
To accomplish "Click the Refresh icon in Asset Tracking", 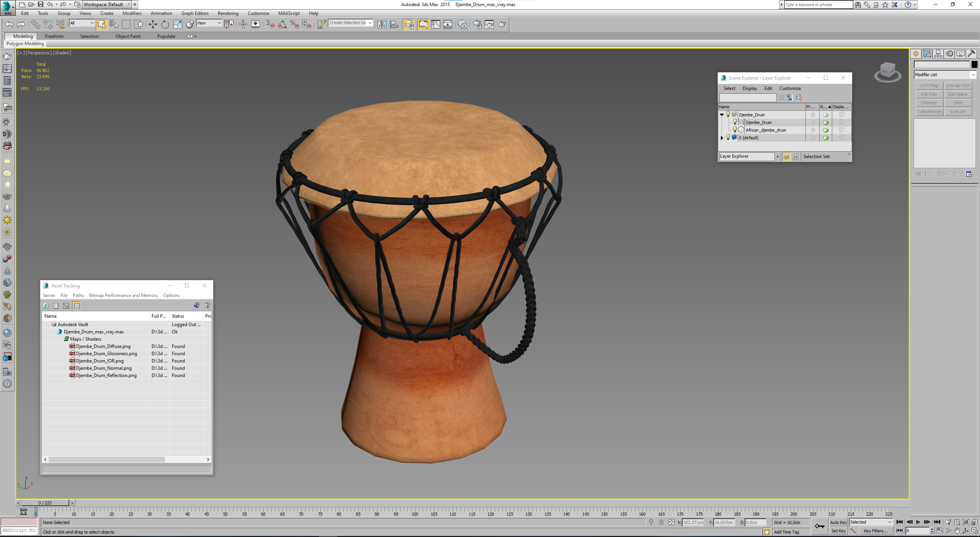I will (x=46, y=306).
